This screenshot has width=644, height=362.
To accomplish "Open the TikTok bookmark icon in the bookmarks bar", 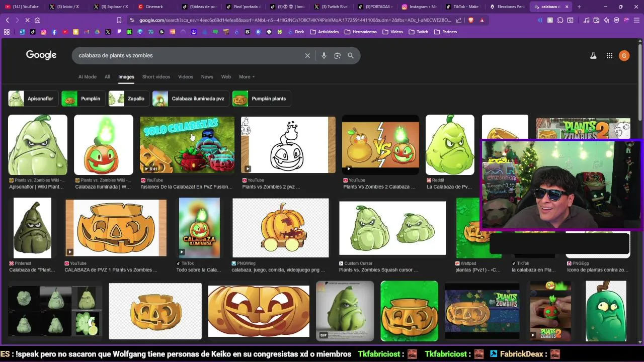I will tap(33, 32).
